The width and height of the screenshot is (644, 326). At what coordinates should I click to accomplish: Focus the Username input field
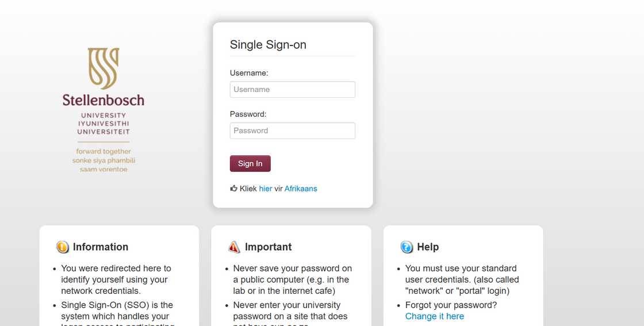[292, 90]
